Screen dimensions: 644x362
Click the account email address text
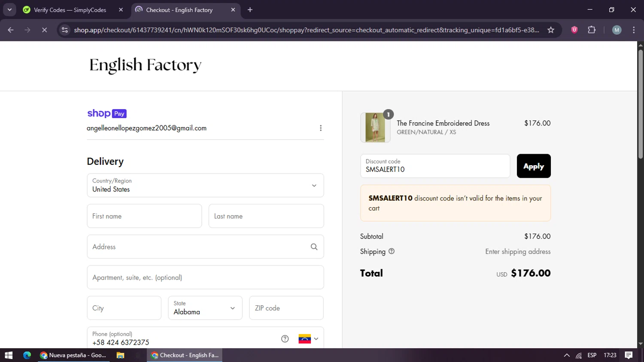tap(146, 128)
